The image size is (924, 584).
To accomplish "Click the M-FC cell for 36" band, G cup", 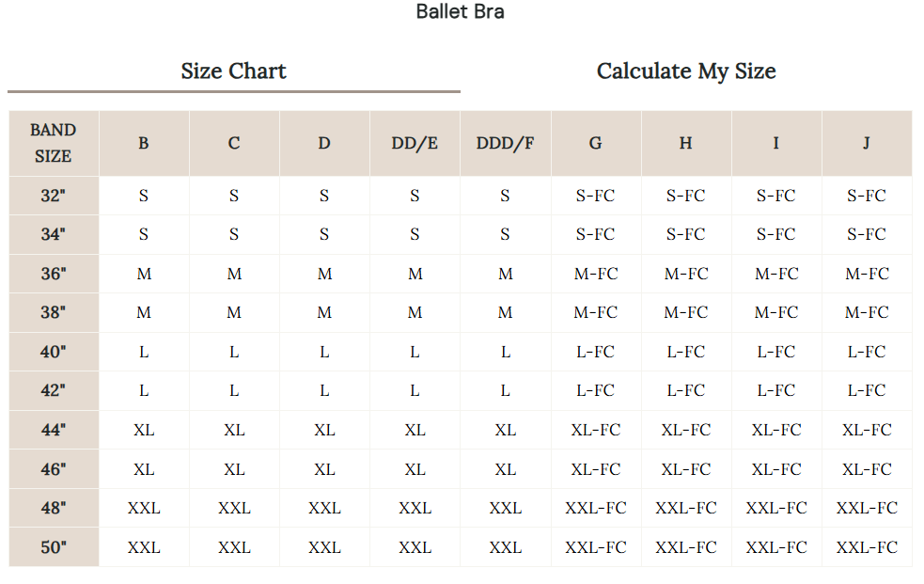I will [595, 274].
